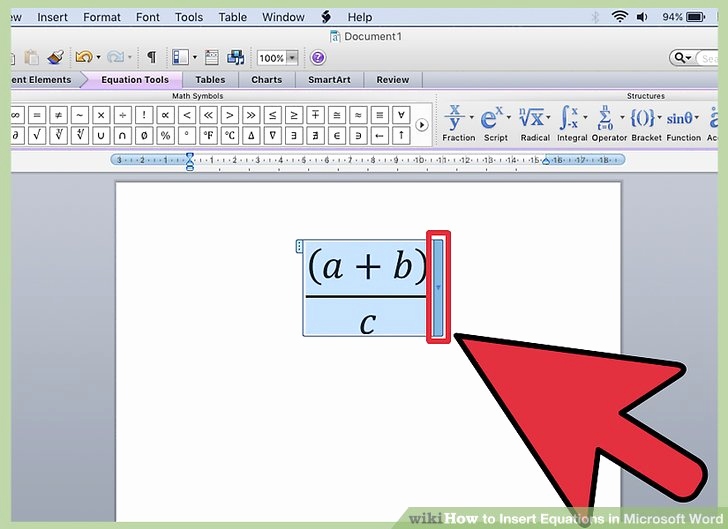Insert the element-of symbol
The height and width of the screenshot is (529, 728).
point(337,136)
